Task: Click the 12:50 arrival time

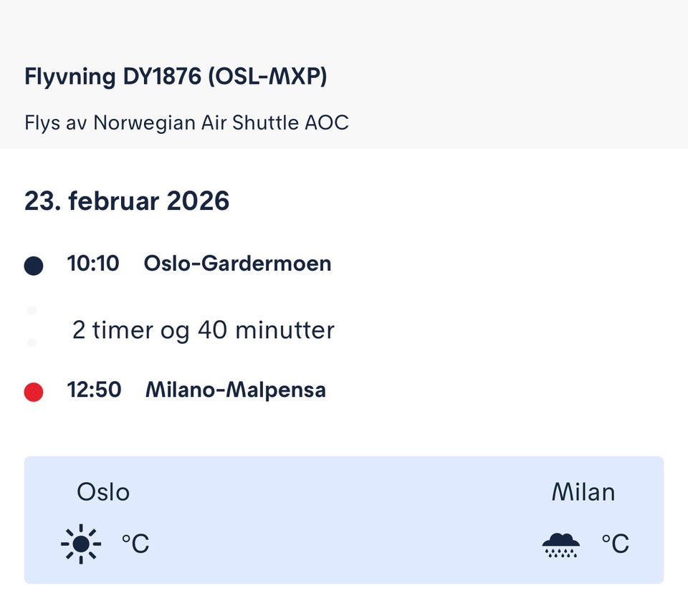Action: coord(94,390)
